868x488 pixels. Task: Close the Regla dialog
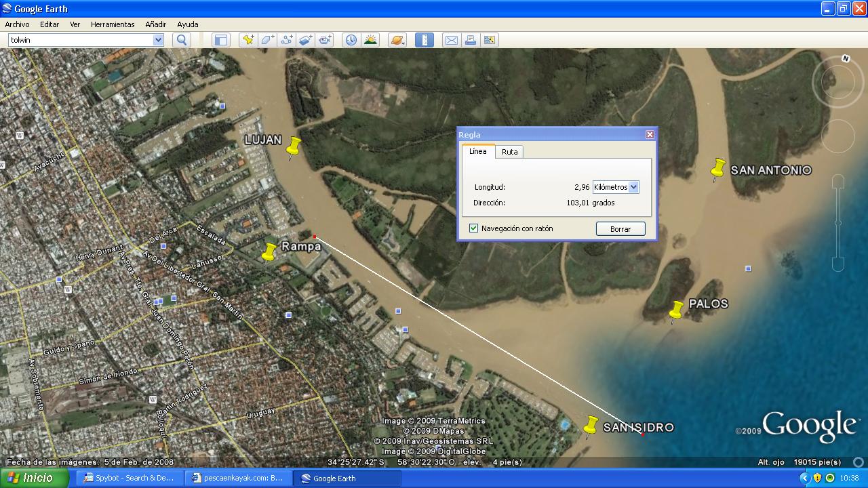[650, 134]
